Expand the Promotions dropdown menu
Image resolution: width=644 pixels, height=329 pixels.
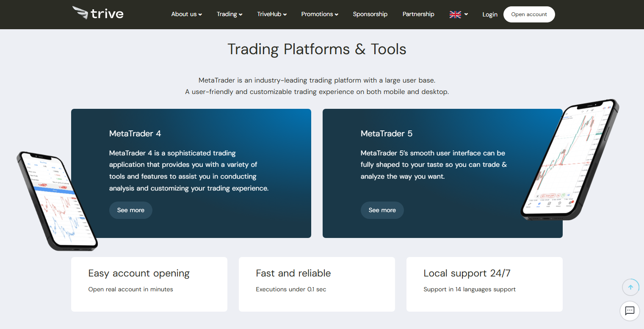pos(320,14)
